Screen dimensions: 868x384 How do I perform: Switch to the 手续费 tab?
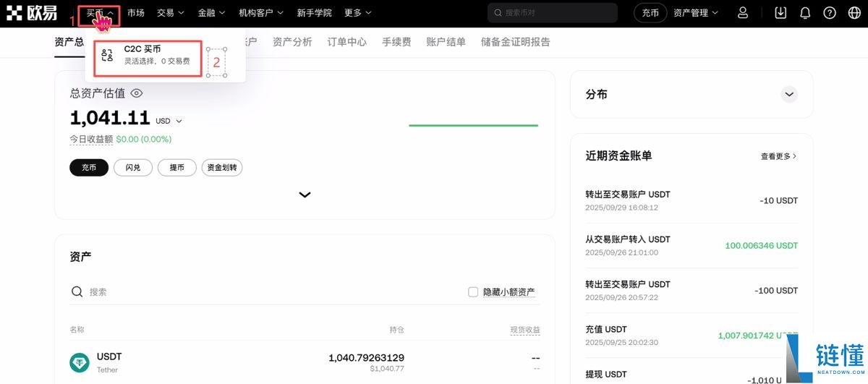[396, 42]
